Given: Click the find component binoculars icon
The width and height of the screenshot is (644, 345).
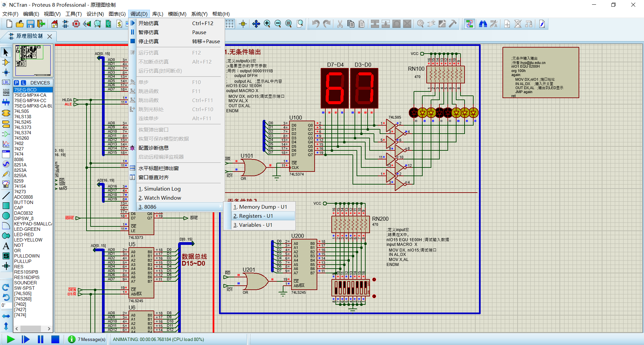Looking at the screenshot, I should [x=483, y=24].
